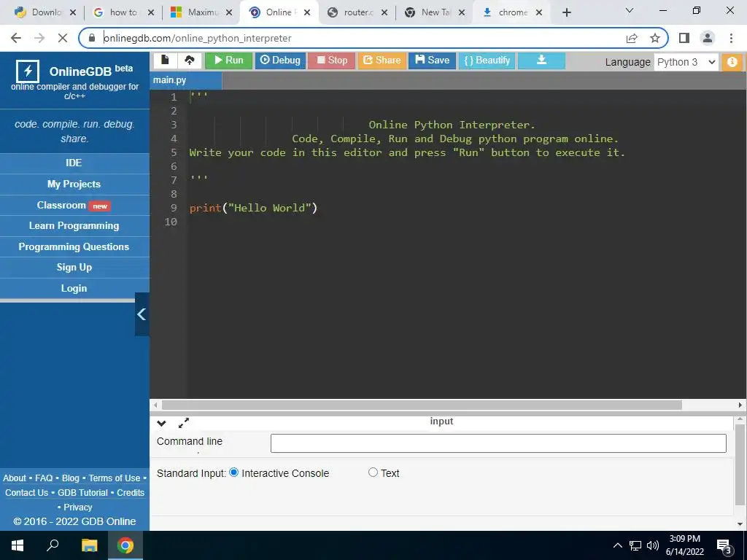Go to Learn Programming in the sidebar

[74, 226]
